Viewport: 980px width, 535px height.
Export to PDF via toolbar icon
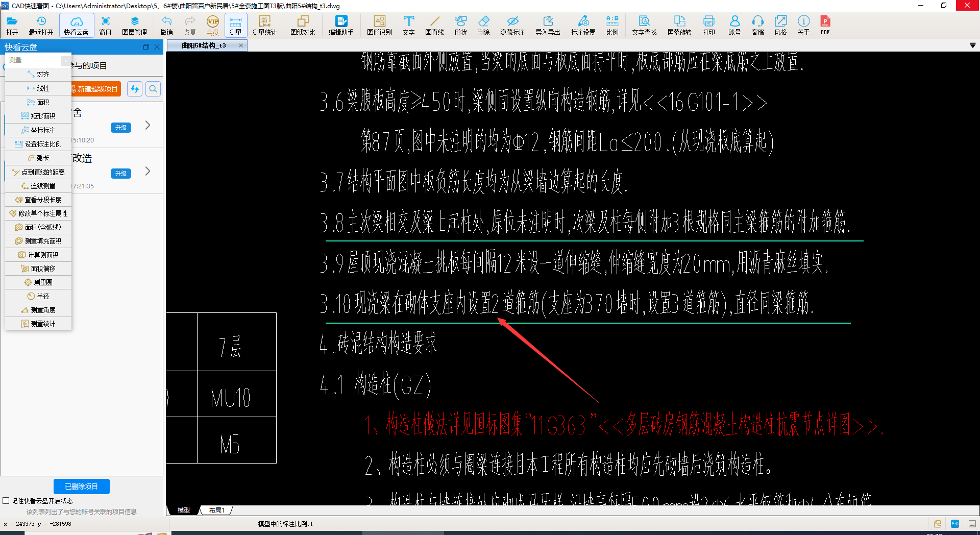point(825,25)
